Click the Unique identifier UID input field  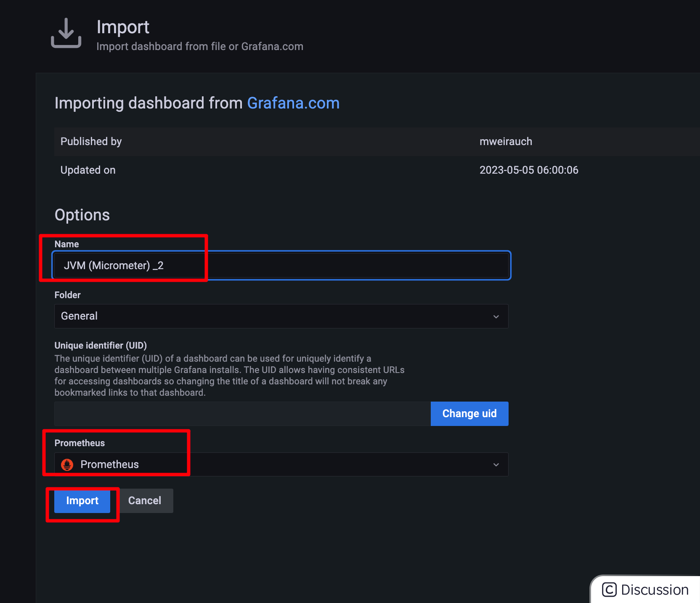(242, 414)
